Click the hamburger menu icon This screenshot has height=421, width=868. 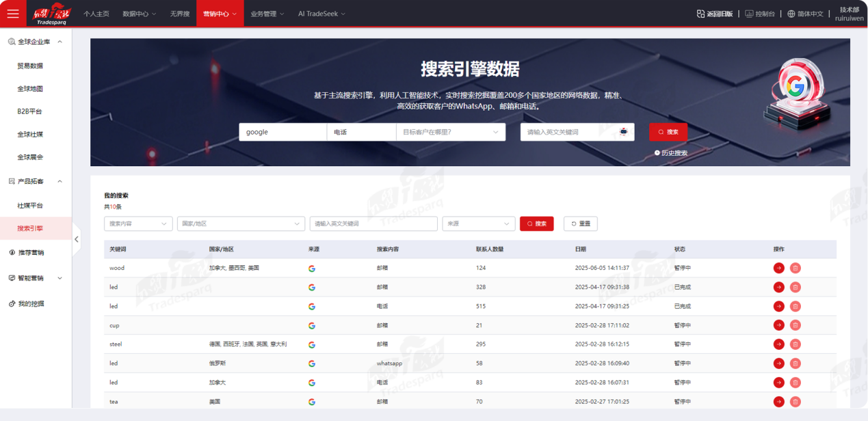(x=13, y=14)
